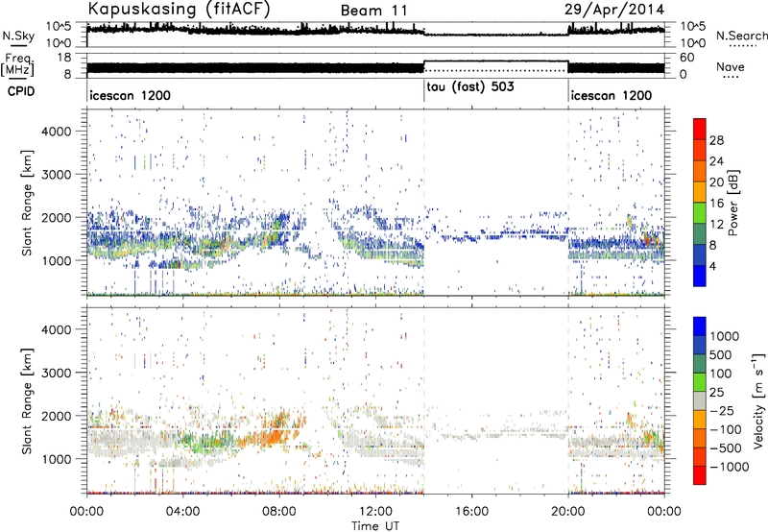
Task: Click the blue top band of the Velocity color bar
Action: tap(700, 326)
